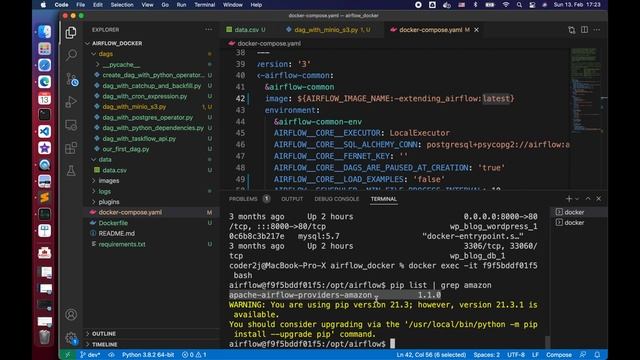
Task: Open the Explorer view in activity bar
Action: (x=71, y=33)
